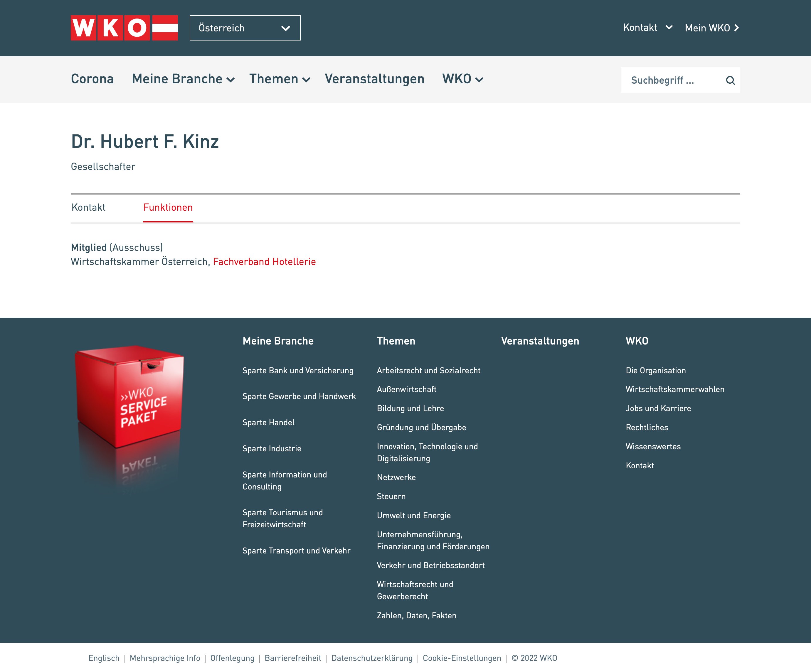Viewport: 811px width, 672px height.
Task: Open Mein WKO link in top bar
Action: (712, 28)
